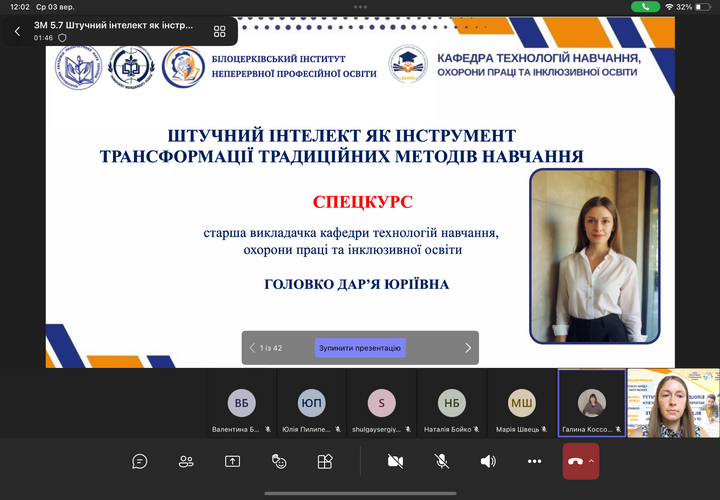
Task: Open the reactions and raise hand menu
Action: [279, 461]
